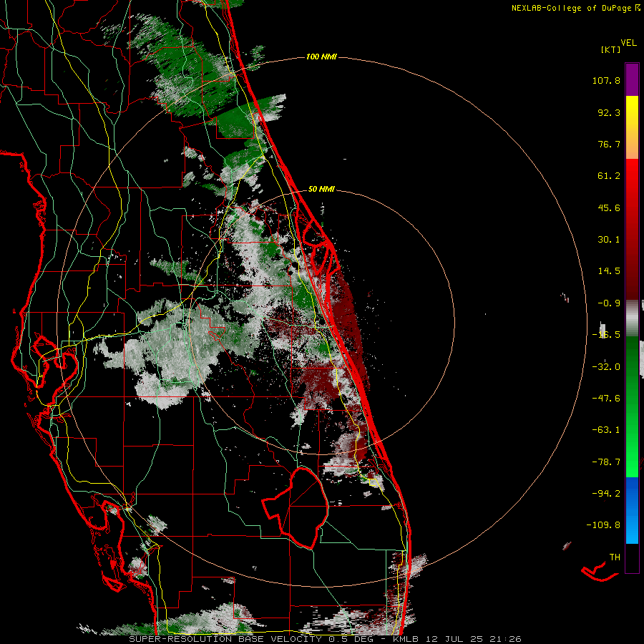Click the Super-Resolution Base Velocity caption
644x644 pixels.
325,639
